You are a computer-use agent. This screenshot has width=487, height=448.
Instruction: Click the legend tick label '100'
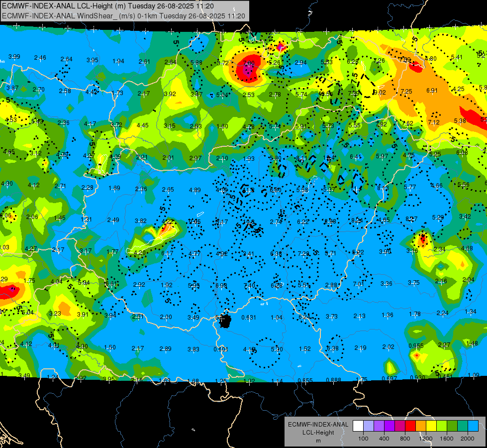(364, 439)
